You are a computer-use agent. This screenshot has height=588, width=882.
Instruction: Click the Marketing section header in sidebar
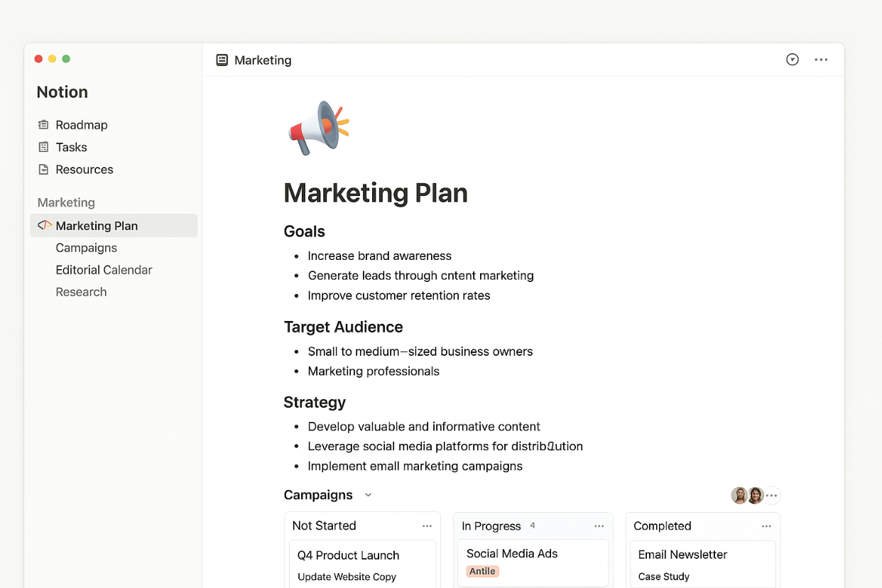66,202
